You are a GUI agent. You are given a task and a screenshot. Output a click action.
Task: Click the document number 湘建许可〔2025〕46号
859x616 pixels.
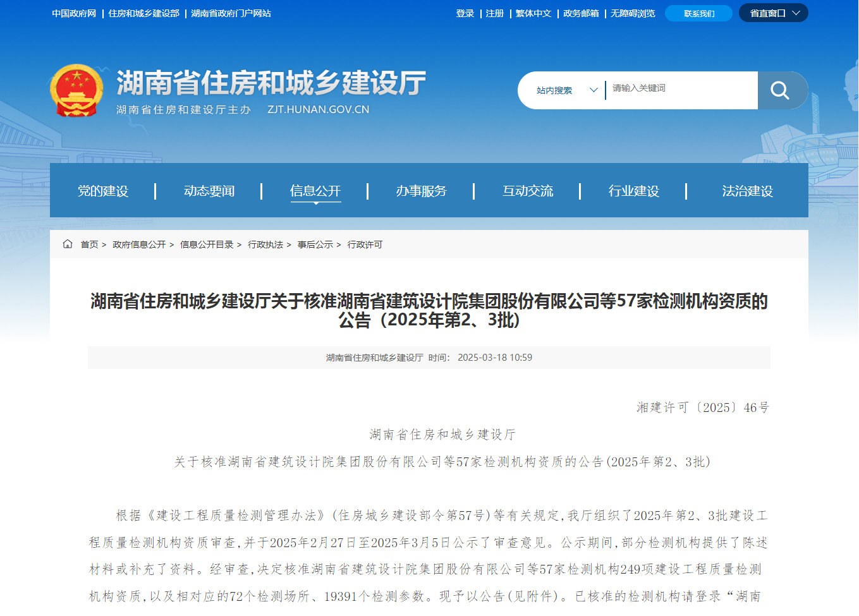tap(703, 408)
